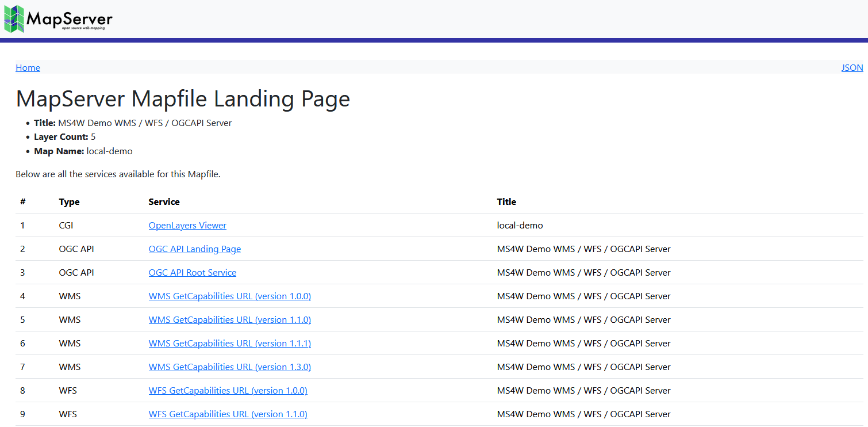Click the Title column header
This screenshot has width=868, height=427.
coord(506,201)
